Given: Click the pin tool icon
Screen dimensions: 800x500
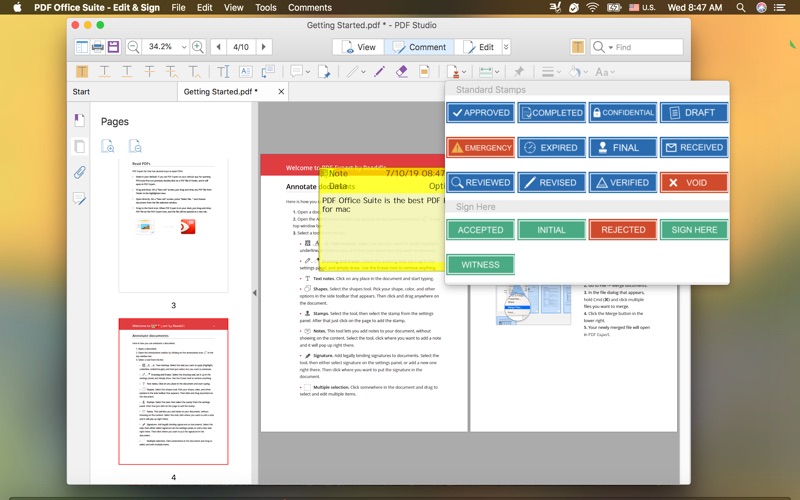Looking at the screenshot, I should click(519, 71).
